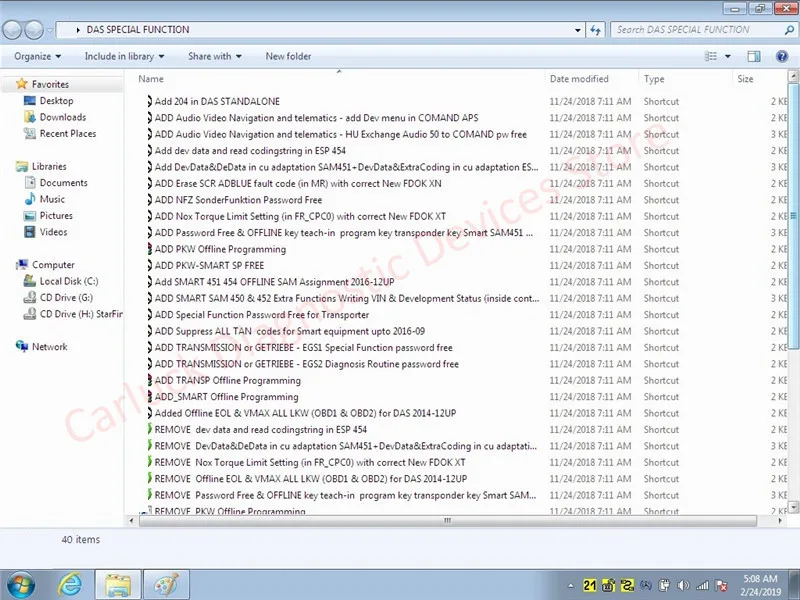Switch to Windows Explorer taskbar button
Image resolution: width=800 pixels, height=600 pixels.
[x=118, y=585]
